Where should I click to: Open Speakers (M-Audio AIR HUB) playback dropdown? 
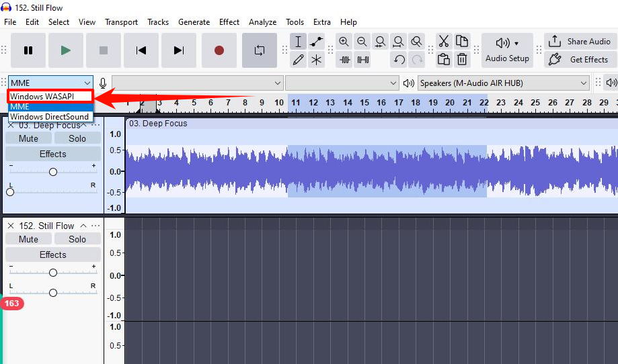point(503,83)
